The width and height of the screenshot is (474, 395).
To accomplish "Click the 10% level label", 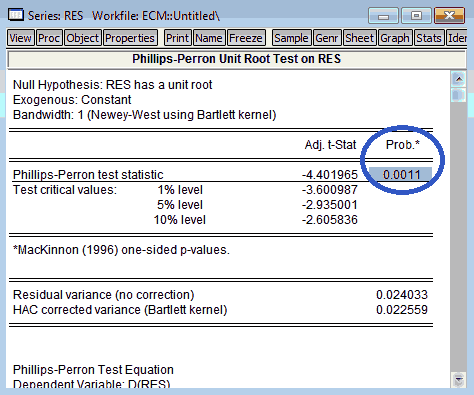I will pos(180,219).
